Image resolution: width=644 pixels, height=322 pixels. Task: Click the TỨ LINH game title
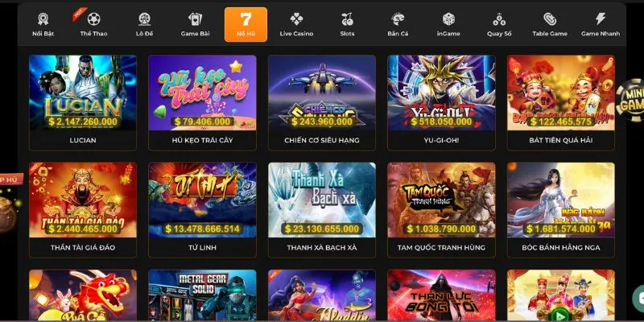click(x=203, y=248)
